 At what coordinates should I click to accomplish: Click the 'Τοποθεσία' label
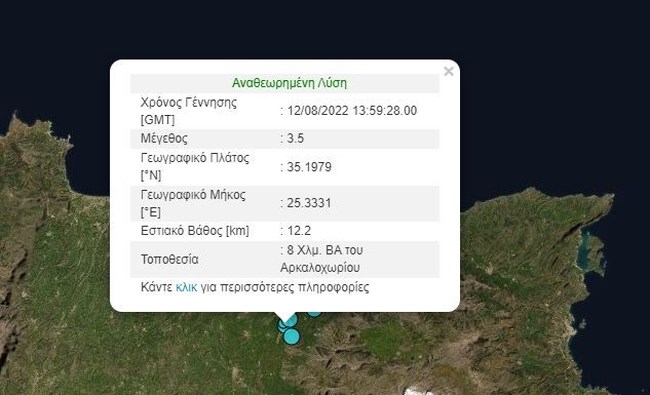pyautogui.click(x=170, y=259)
